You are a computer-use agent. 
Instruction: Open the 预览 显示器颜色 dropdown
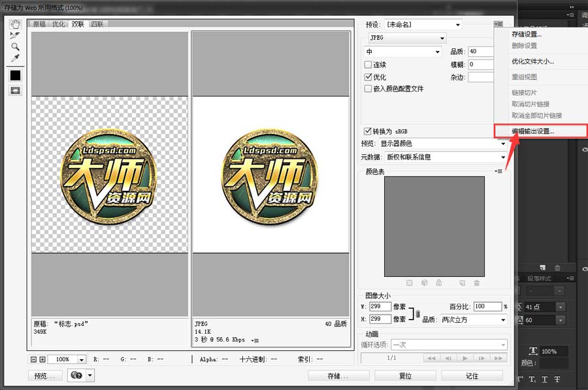443,144
